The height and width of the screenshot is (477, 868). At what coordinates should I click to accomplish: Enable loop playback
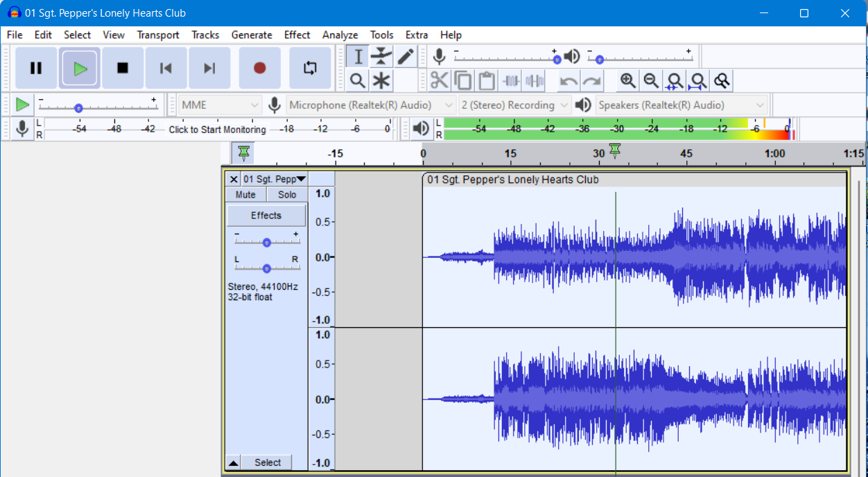tap(310, 67)
